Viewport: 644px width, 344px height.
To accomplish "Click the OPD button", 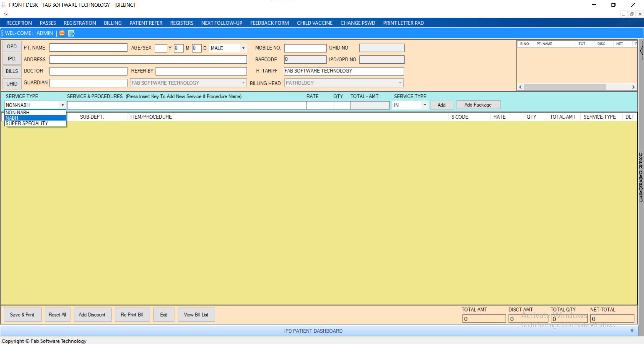I will (x=12, y=47).
